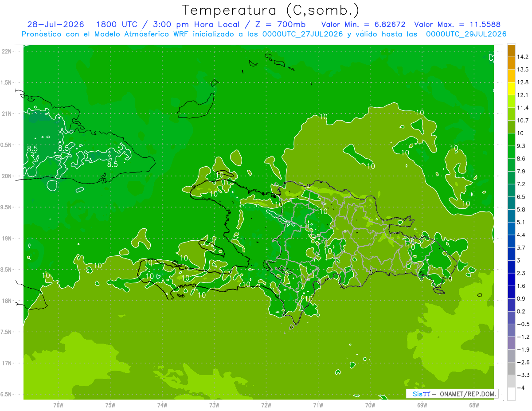
Task: Click the blue legend swatch between 3.7 and 4.4
Action: 511,241
